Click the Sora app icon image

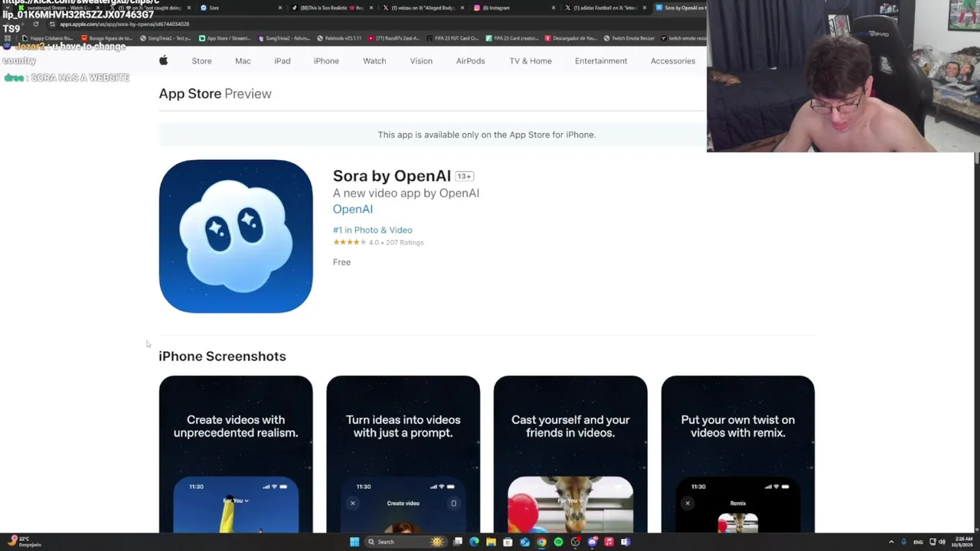[236, 236]
